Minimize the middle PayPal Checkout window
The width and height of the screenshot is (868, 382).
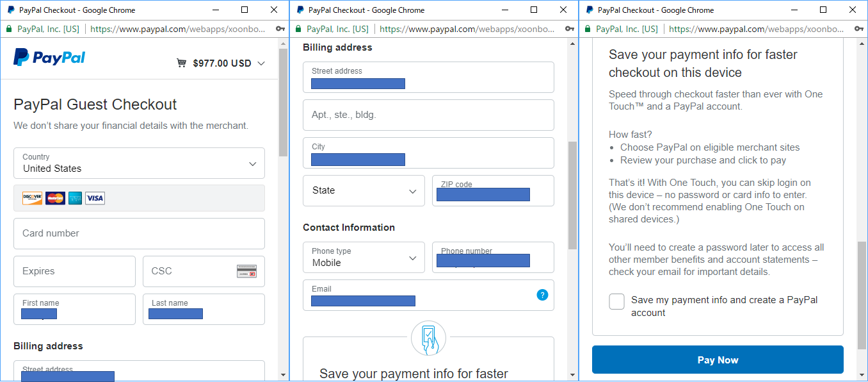tap(504, 10)
